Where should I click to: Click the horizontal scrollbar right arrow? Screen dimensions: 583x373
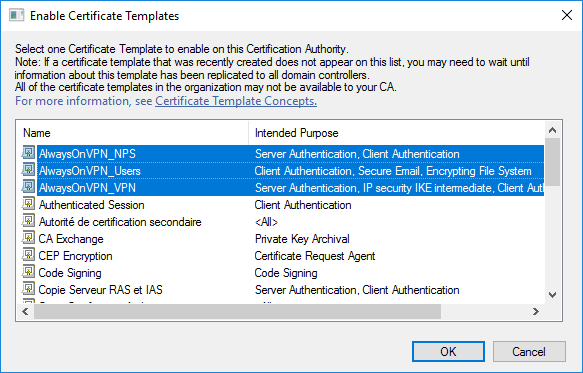(x=536, y=311)
